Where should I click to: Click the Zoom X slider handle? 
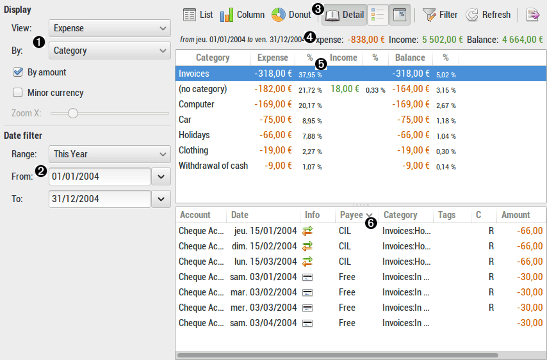(73, 113)
